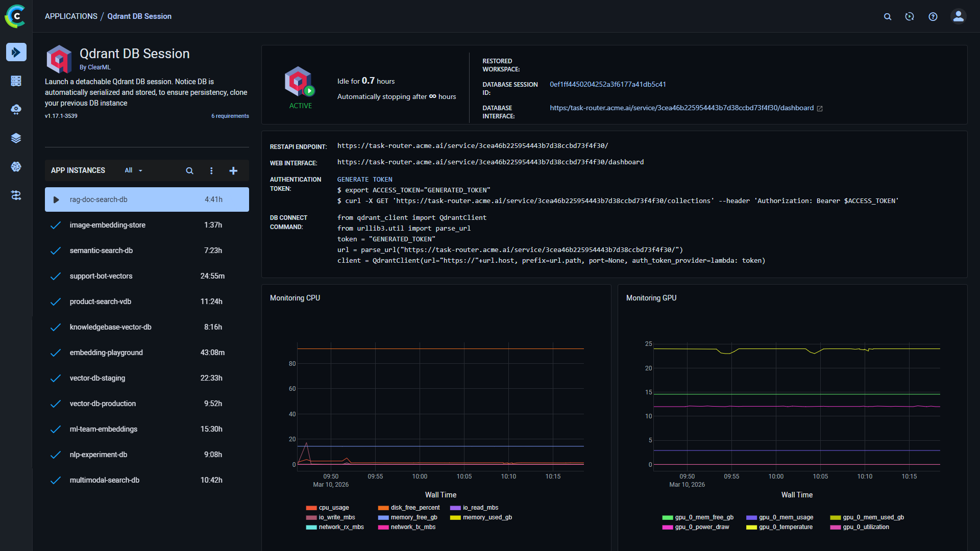Select the vector-db-production instance
This screenshot has width=980, height=551.
coord(147,404)
